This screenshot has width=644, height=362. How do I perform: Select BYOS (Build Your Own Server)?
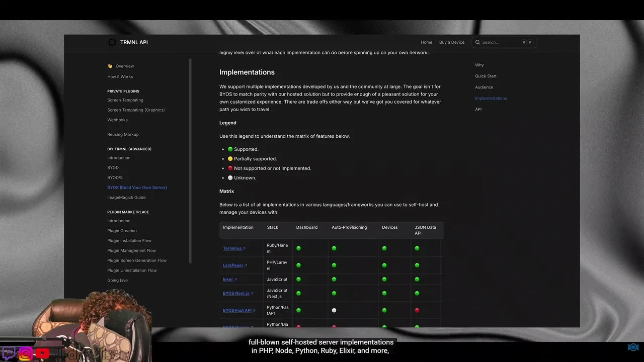coord(137,188)
